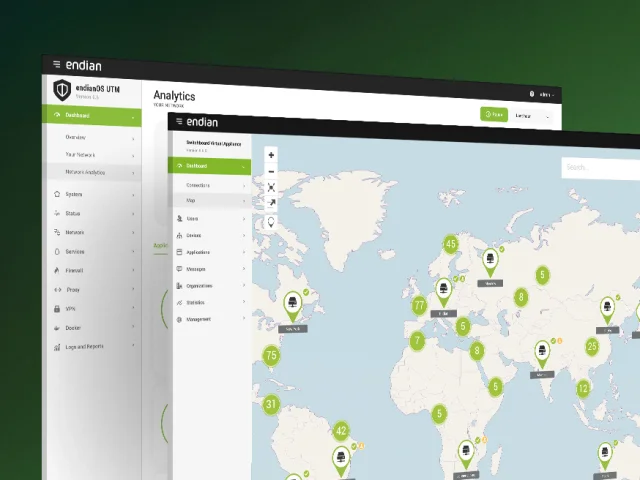The height and width of the screenshot is (480, 640).
Task: Expand the Management chevron in Switchboard
Action: coord(244,318)
